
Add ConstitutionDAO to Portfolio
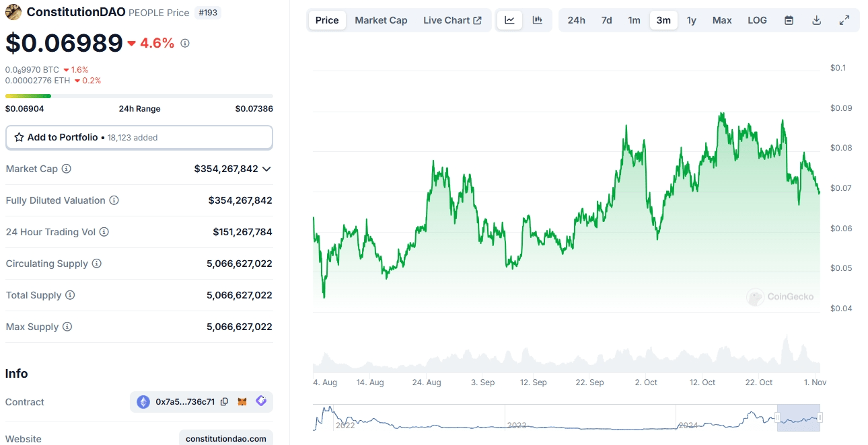point(139,137)
